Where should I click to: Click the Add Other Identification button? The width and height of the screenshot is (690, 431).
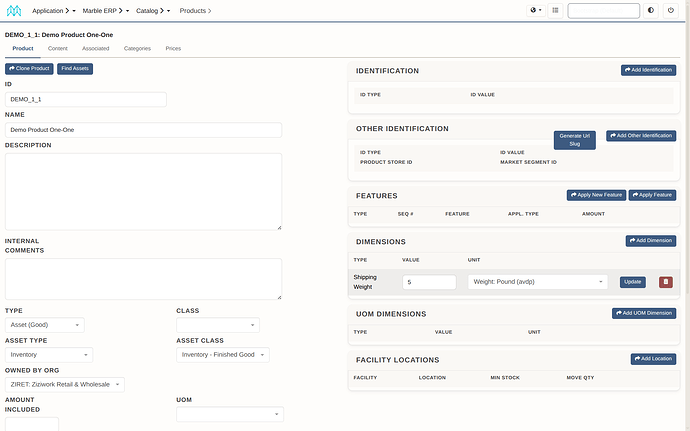point(641,136)
